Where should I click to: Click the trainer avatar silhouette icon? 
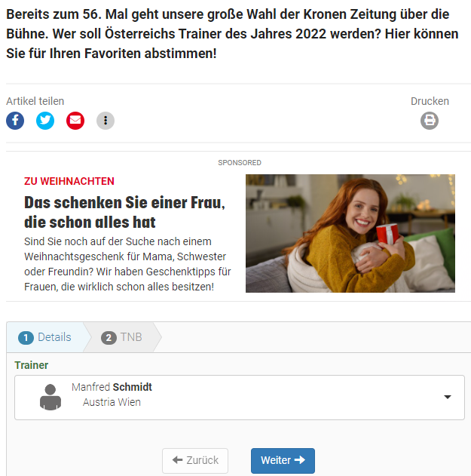point(50,398)
